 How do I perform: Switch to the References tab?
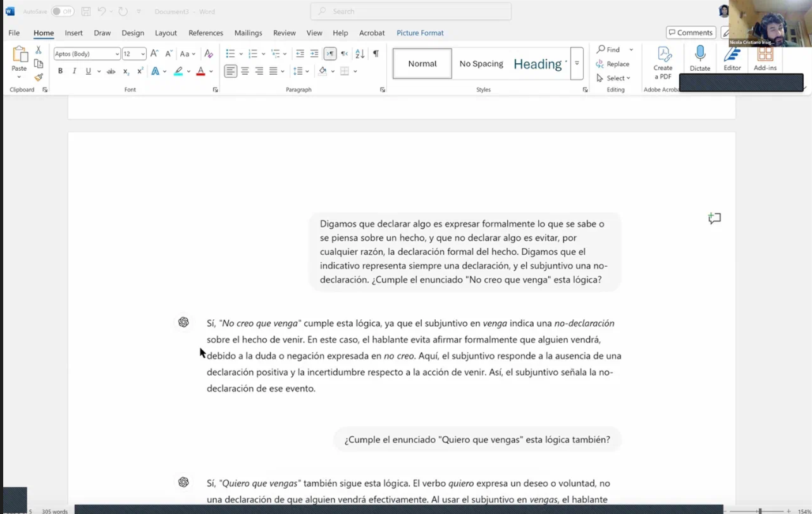[x=206, y=33]
